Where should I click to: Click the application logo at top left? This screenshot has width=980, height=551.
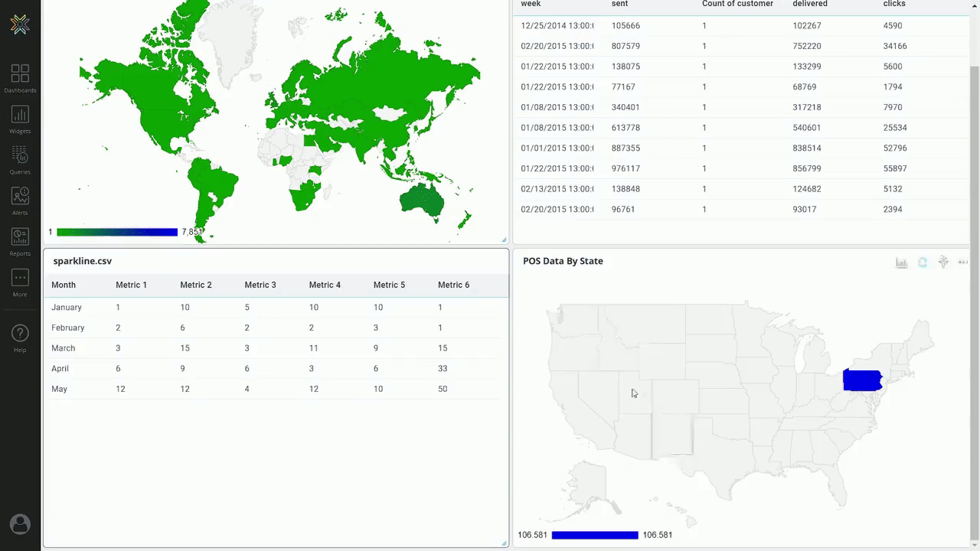click(x=20, y=25)
